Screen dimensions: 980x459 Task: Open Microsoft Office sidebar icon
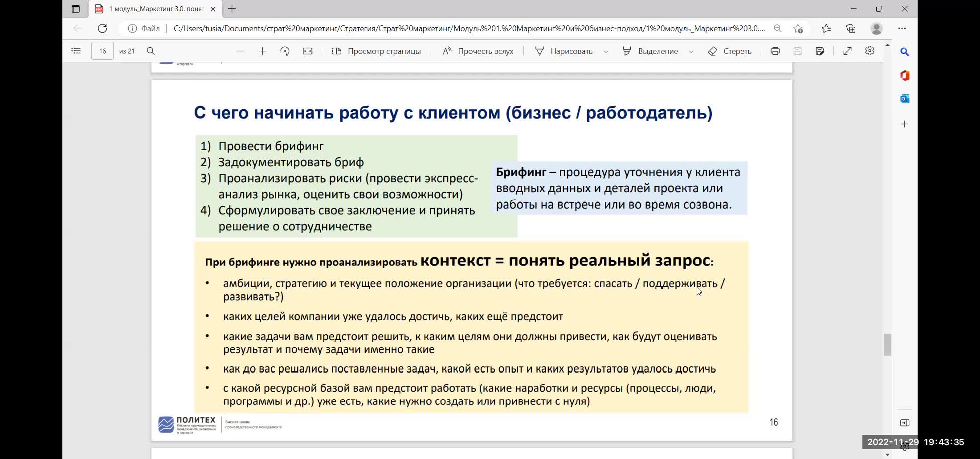pos(905,75)
